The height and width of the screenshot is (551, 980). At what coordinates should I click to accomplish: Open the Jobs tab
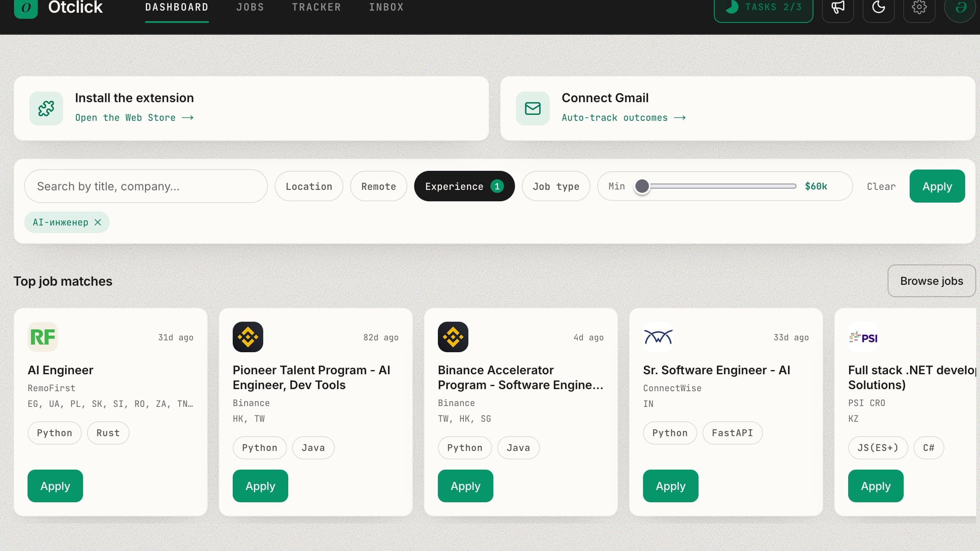(250, 7)
